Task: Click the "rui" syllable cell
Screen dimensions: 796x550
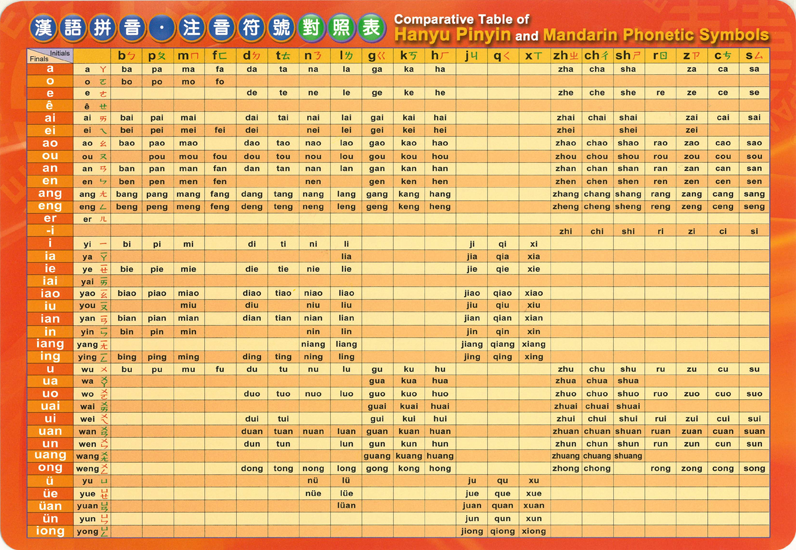Action: [660, 419]
